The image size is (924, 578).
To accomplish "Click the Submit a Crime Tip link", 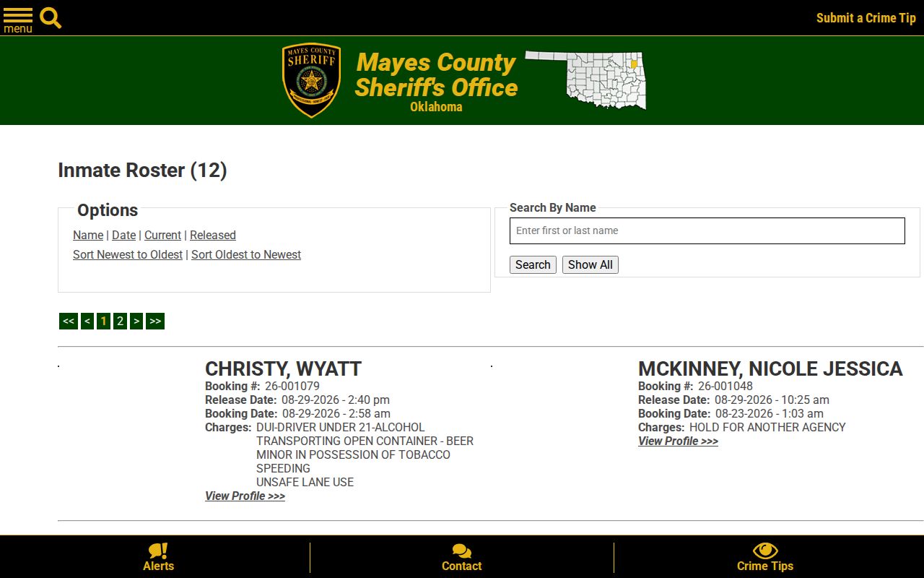I will pyautogui.click(x=866, y=18).
